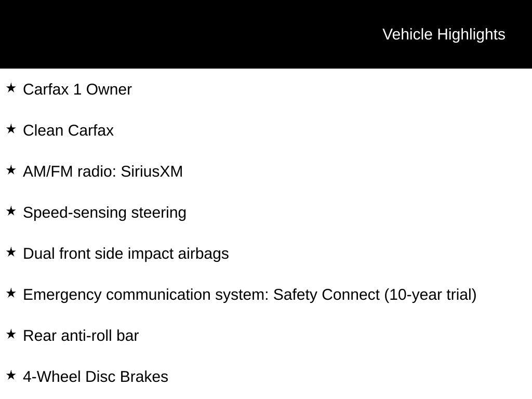Click the star beside Carfax 1 Owner
This screenshot has width=532, height=399.
pos(11,88)
